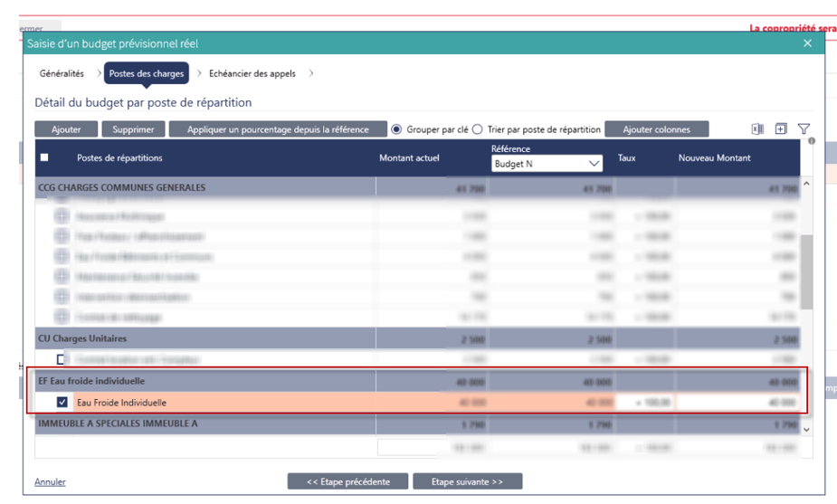The width and height of the screenshot is (837, 504).
Task: Click the Annuler link
Action: tap(50, 481)
